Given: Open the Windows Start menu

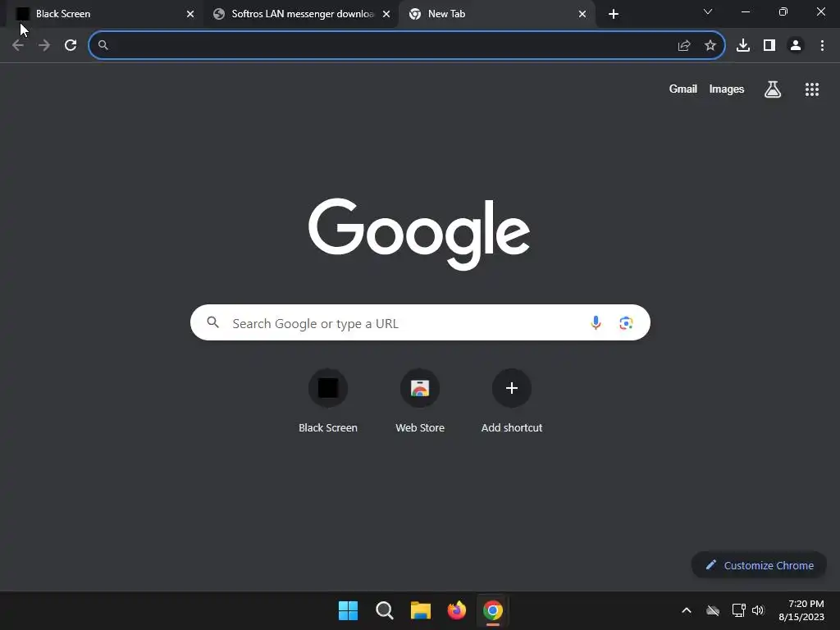Looking at the screenshot, I should [348, 610].
